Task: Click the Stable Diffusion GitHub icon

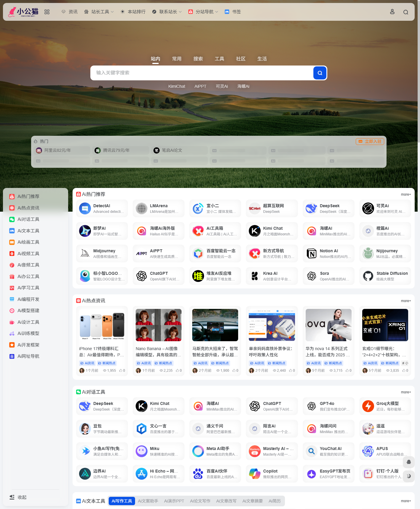Action: (368, 276)
